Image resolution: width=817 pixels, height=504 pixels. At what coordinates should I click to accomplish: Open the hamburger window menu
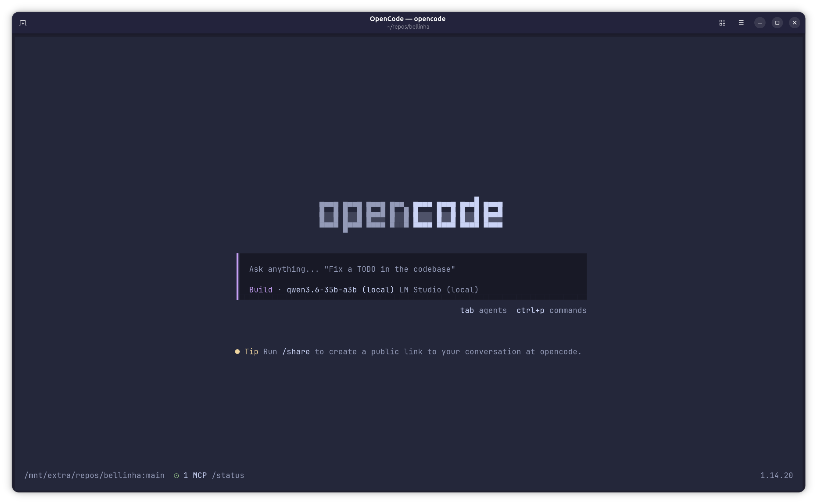(x=741, y=23)
